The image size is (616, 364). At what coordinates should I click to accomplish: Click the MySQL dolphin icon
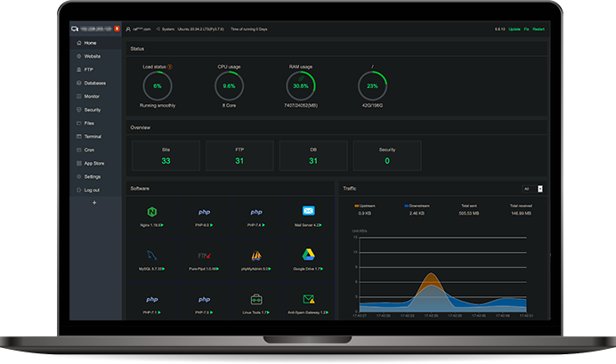coord(150,255)
